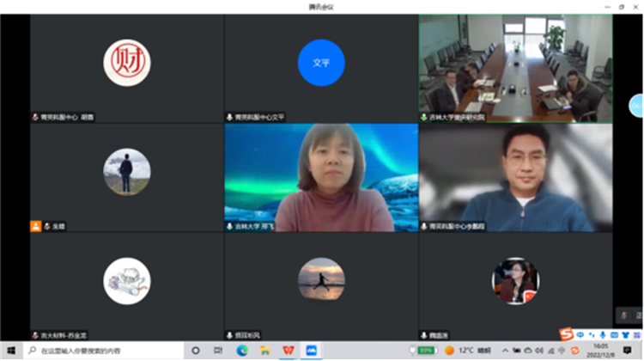Open the notification center icon
644x361 pixels.
coord(627,351)
